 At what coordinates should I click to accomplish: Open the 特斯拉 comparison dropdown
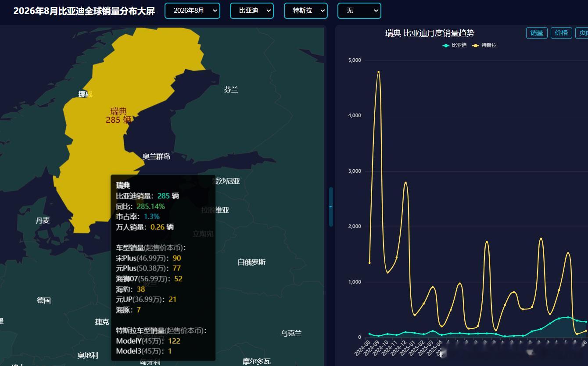pos(306,11)
